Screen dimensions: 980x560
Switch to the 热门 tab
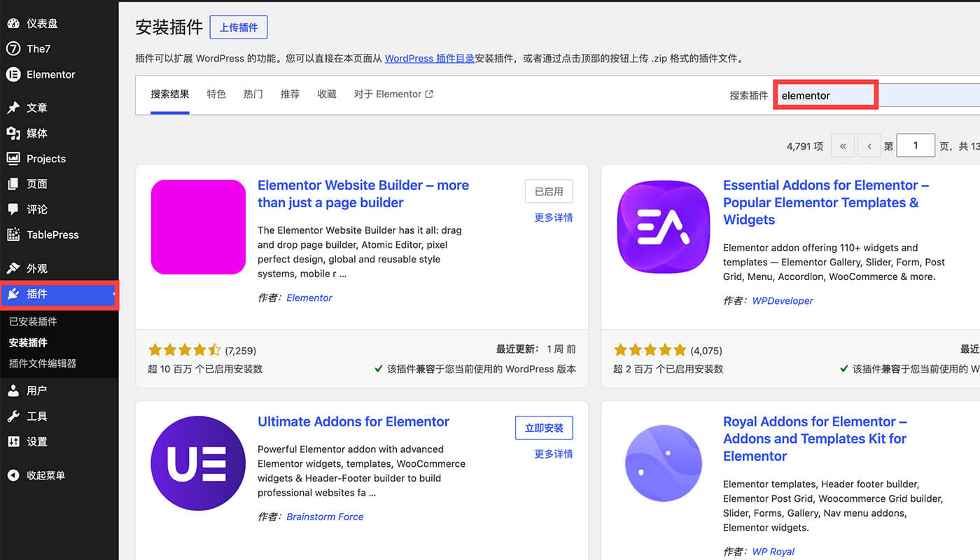tap(253, 94)
